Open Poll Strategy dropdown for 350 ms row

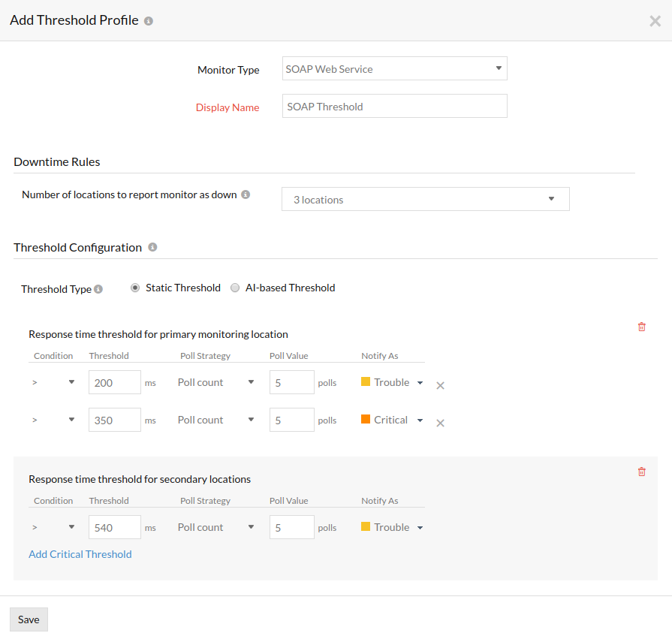[216, 420]
